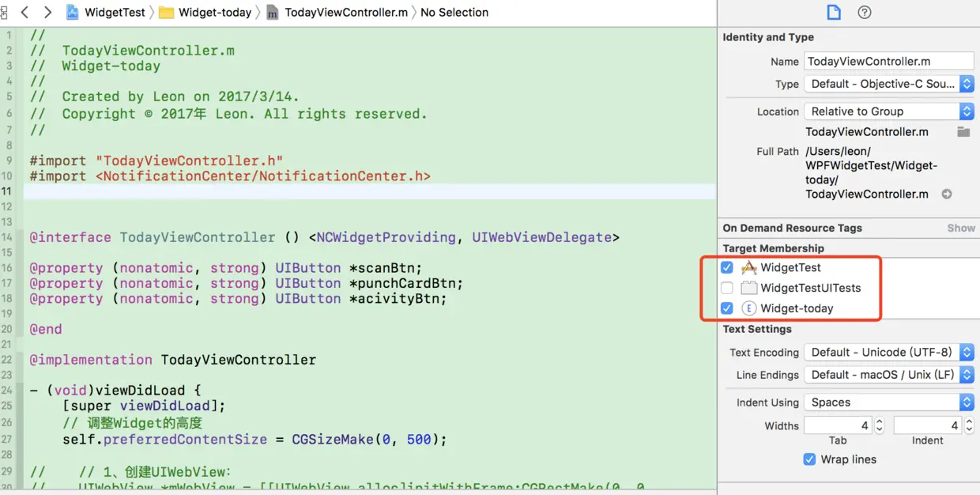Show On Demand Resource Tags
Screen dimensions: 980x495
tap(961, 228)
